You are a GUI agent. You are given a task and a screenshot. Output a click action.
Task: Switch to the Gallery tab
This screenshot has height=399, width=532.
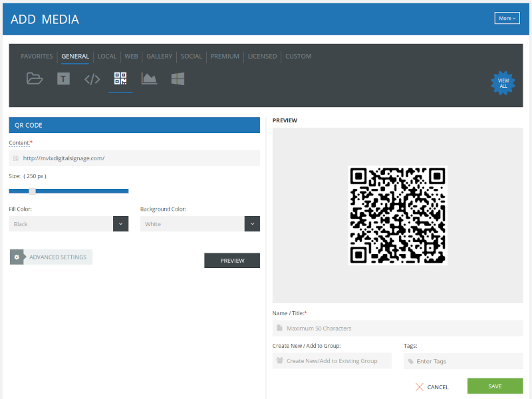(x=160, y=57)
